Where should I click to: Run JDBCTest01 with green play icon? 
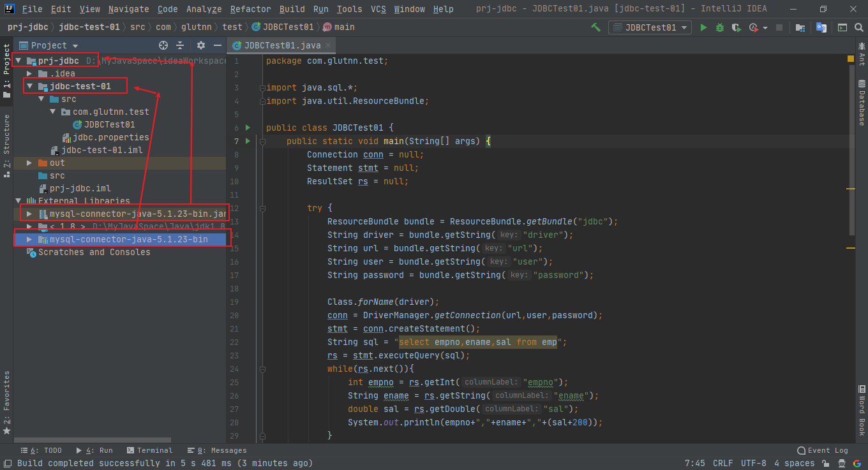tap(703, 27)
